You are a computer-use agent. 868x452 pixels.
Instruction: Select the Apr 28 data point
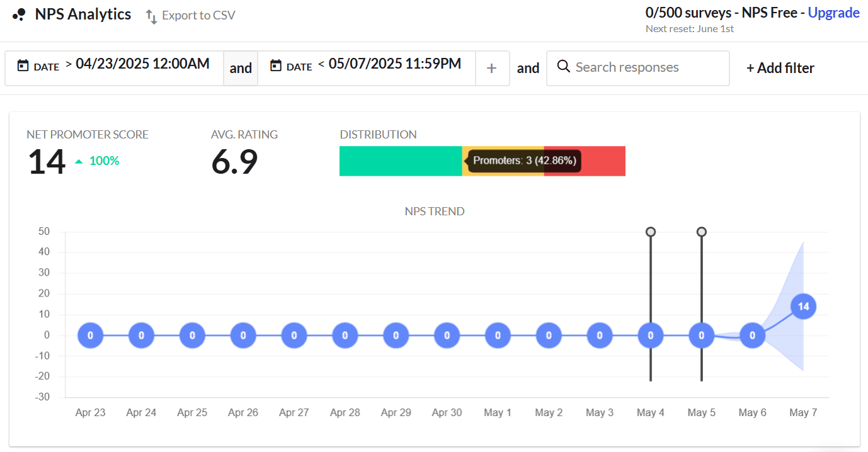[345, 336]
